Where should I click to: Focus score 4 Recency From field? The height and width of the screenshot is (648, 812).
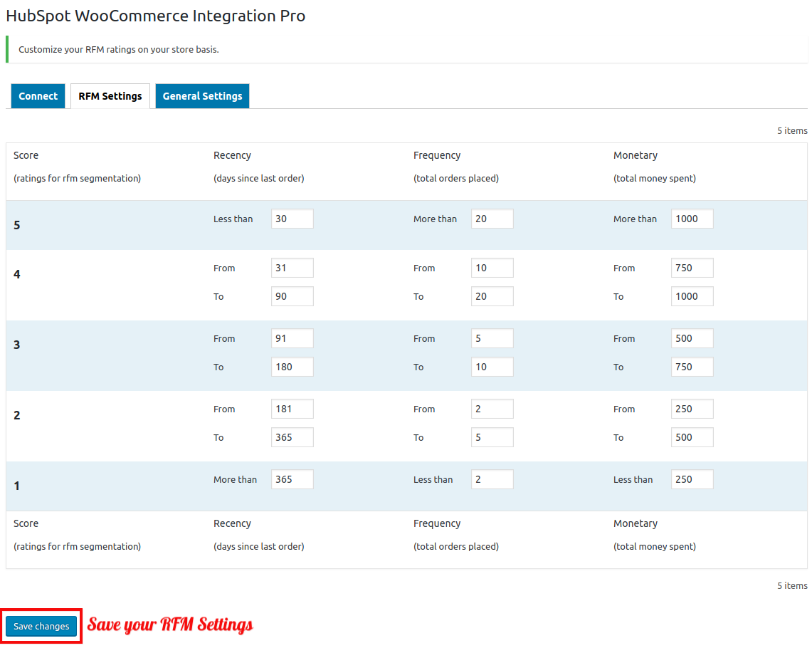(x=292, y=268)
